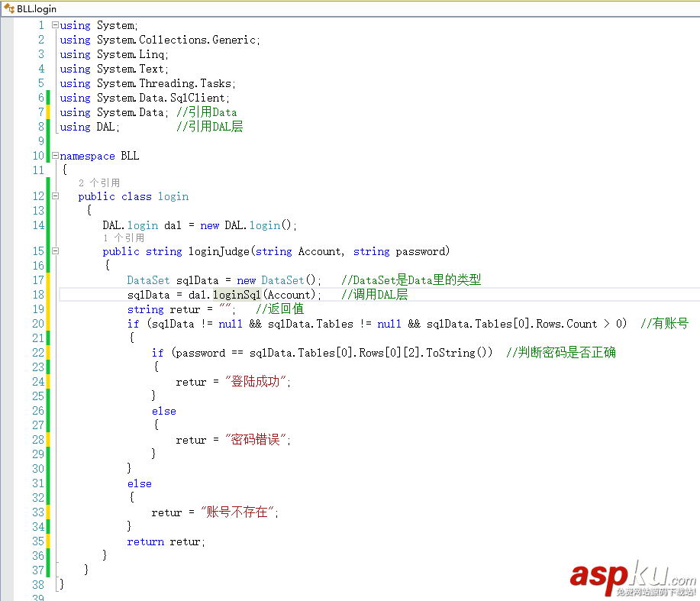Click parameter 'password' in loginJudge signature
Viewport: 700px width, 601px height.
pyautogui.click(x=420, y=251)
